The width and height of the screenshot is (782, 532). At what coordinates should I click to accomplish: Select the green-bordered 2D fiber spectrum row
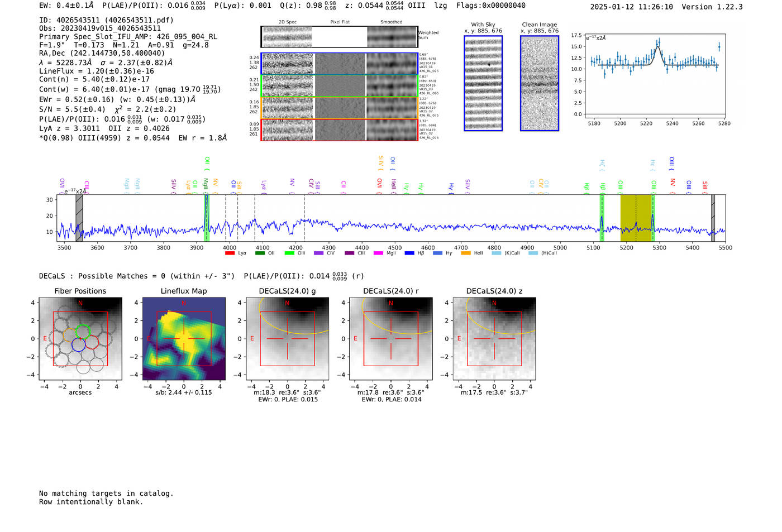coord(339,86)
